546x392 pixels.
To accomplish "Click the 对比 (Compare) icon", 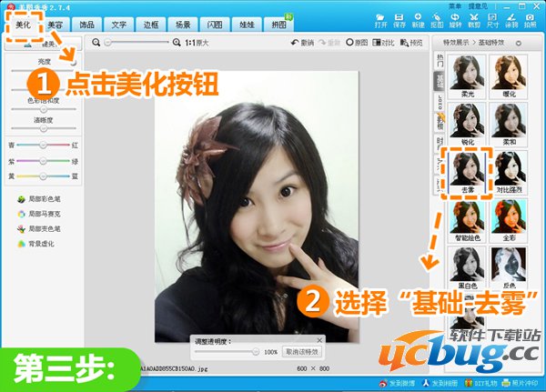I will 383,43.
